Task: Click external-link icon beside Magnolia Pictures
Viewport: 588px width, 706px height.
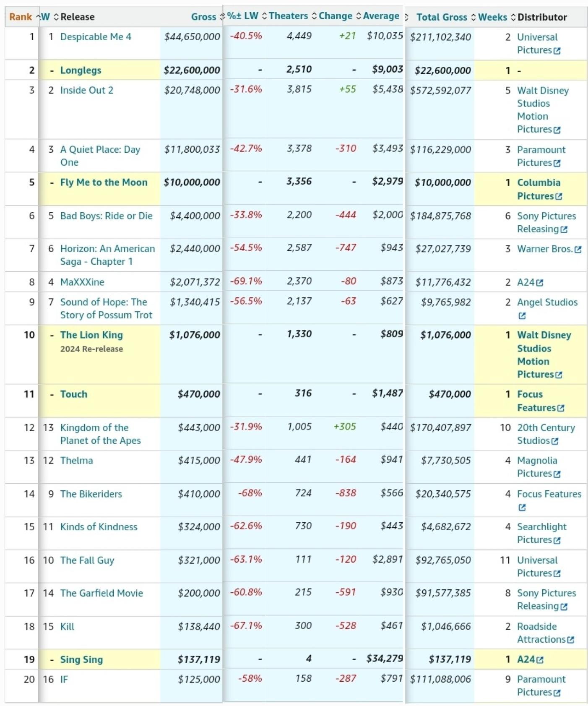Action: [557, 474]
